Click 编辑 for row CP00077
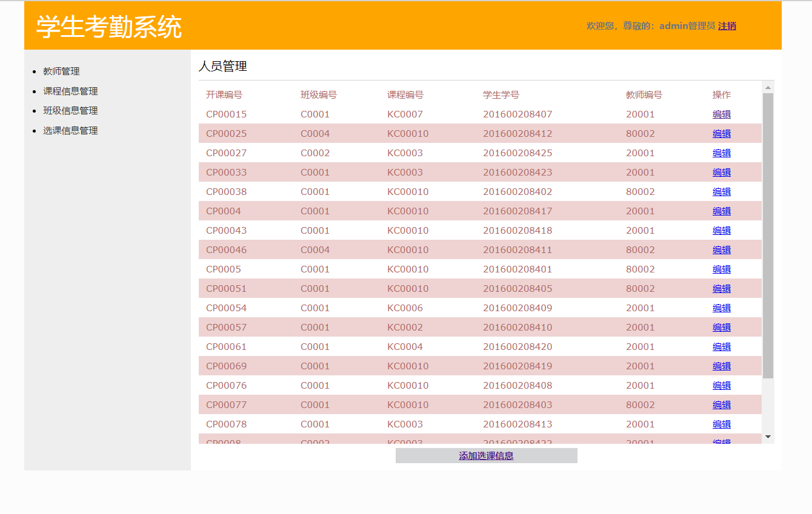 722,405
